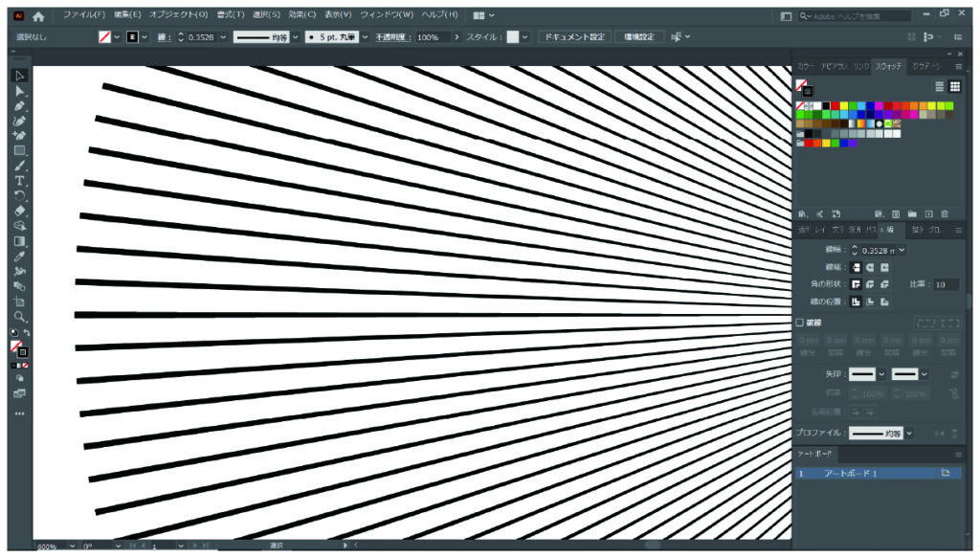The image size is (980, 558).
Task: Select butt cap line end option
Action: pos(856,267)
